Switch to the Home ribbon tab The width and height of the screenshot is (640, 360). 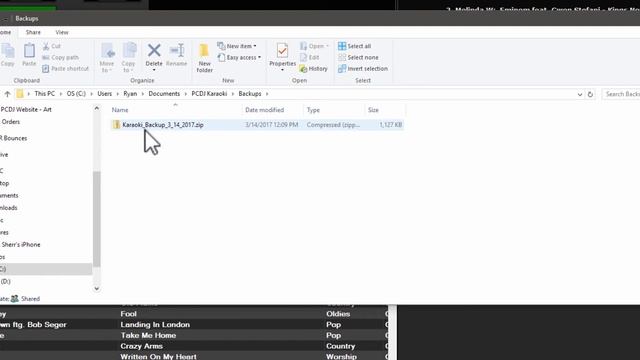5,32
